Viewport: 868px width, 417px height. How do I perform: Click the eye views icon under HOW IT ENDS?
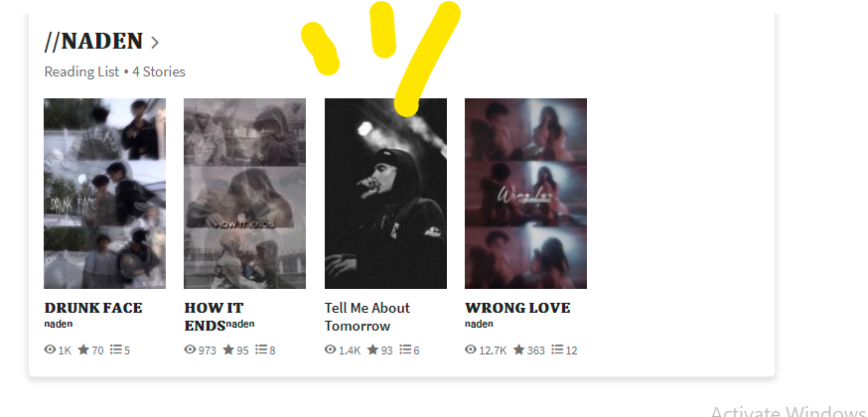(x=190, y=349)
